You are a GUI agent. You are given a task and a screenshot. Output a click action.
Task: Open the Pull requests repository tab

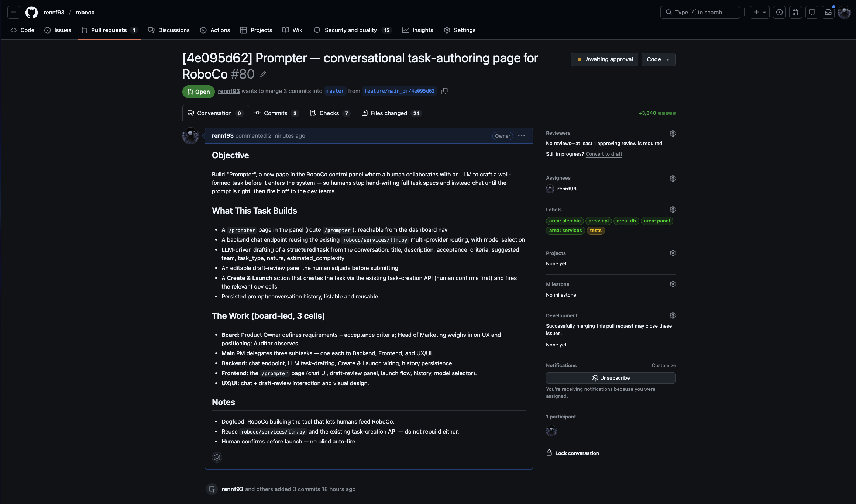(110, 30)
